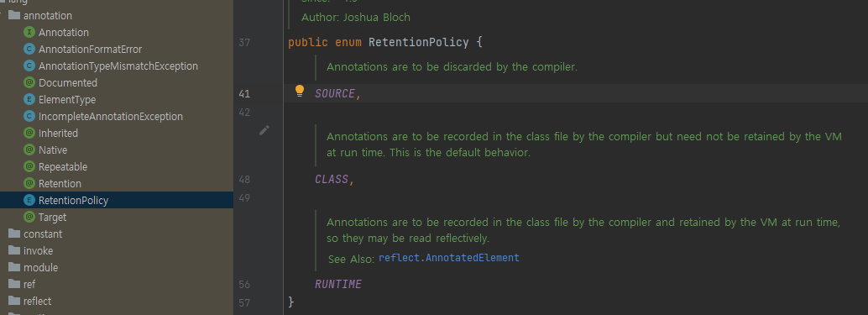This screenshot has height=315, width=868.
Task: Click the pencil edit doc icon in gutter
Action: pos(264,130)
